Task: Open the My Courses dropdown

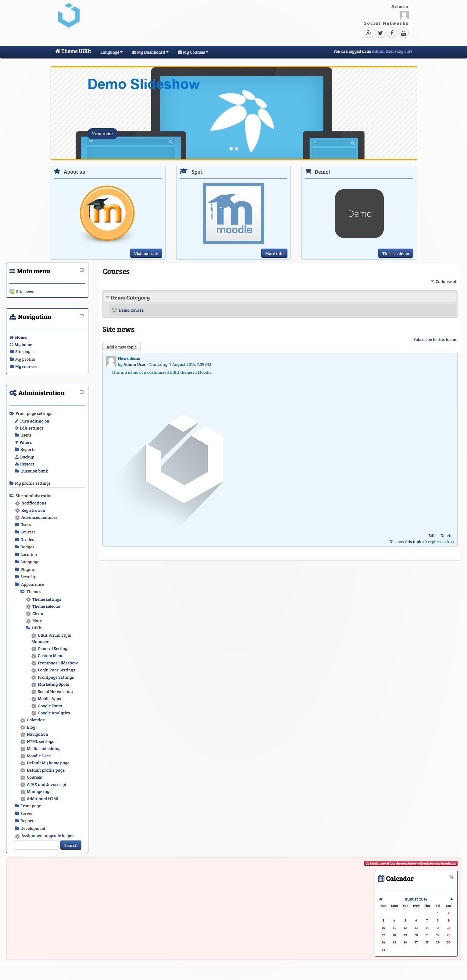Action: point(193,52)
